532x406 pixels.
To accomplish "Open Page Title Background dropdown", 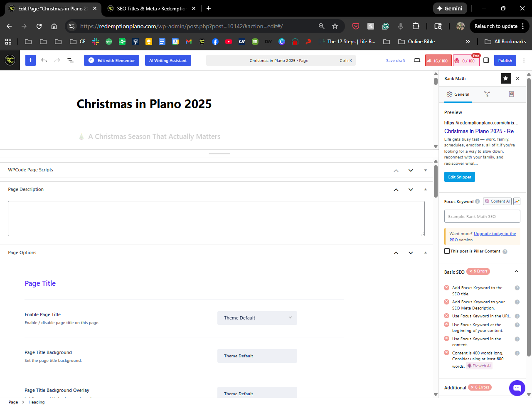I will [257, 356].
